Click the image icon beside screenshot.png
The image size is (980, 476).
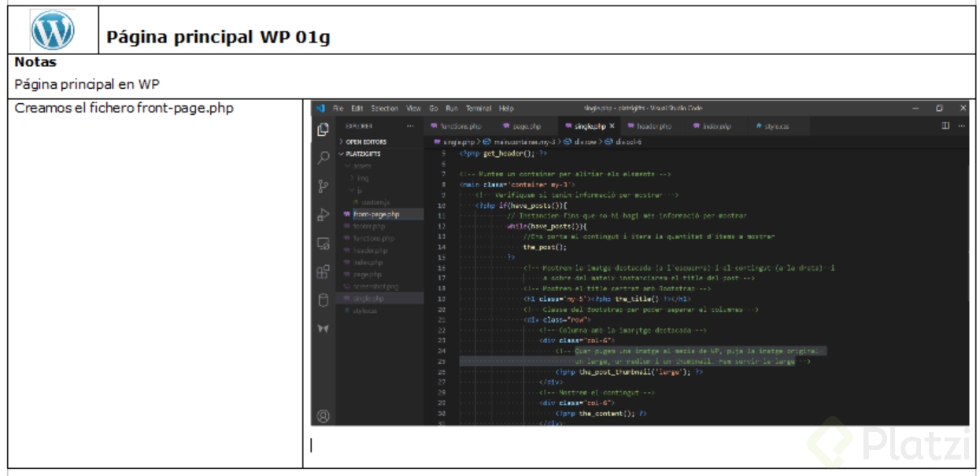pos(346,286)
